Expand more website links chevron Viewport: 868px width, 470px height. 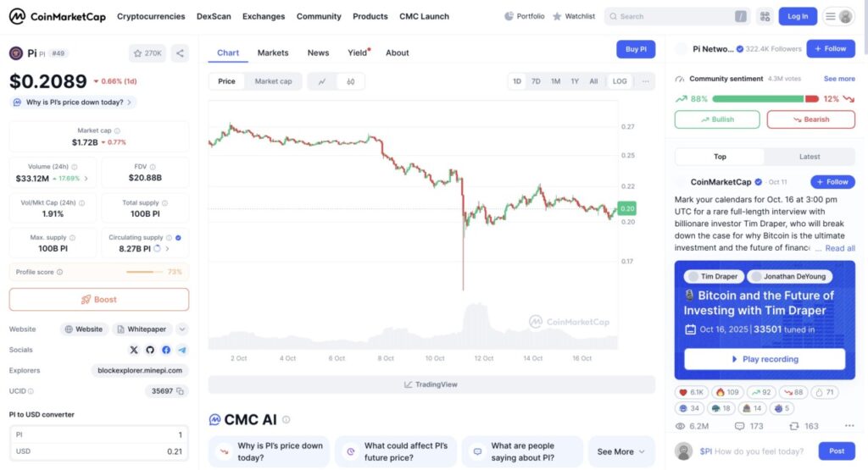(182, 329)
